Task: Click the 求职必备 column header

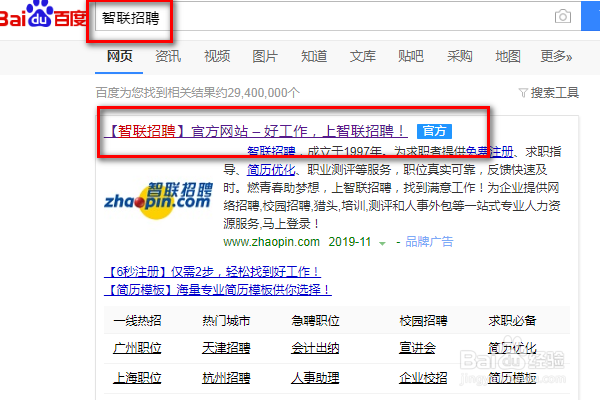Action: (512, 320)
